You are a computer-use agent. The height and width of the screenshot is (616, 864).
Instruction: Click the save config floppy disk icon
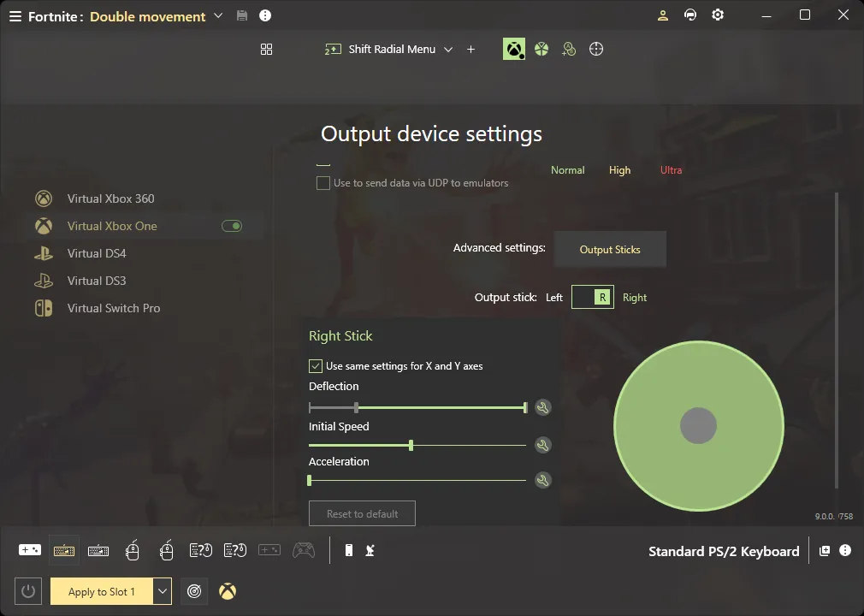tap(242, 15)
